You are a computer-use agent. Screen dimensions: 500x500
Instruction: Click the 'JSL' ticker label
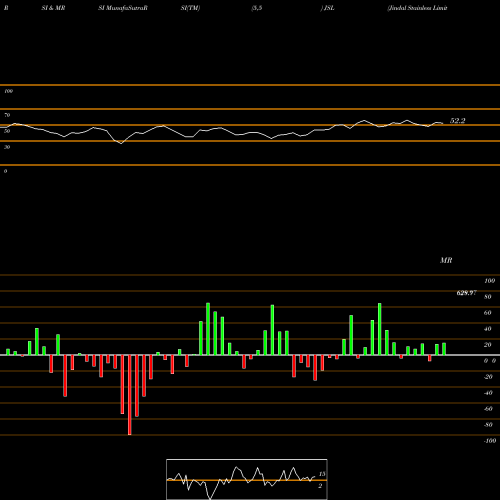(x=329, y=8)
